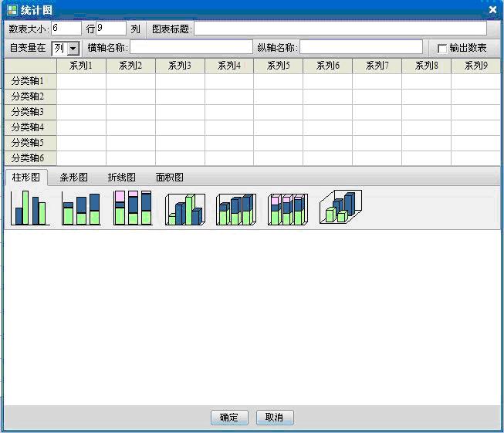Click the cell at 分类轴2 and 系列3

tap(180, 96)
